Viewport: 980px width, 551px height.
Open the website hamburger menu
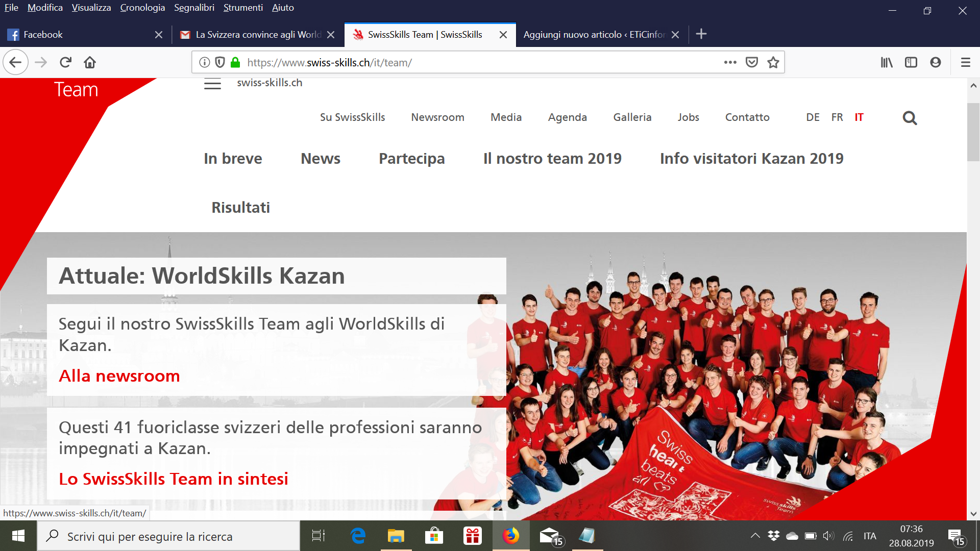point(212,84)
